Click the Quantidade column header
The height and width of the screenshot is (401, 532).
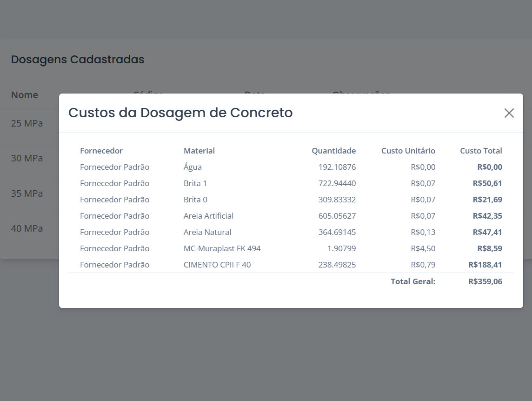point(333,151)
